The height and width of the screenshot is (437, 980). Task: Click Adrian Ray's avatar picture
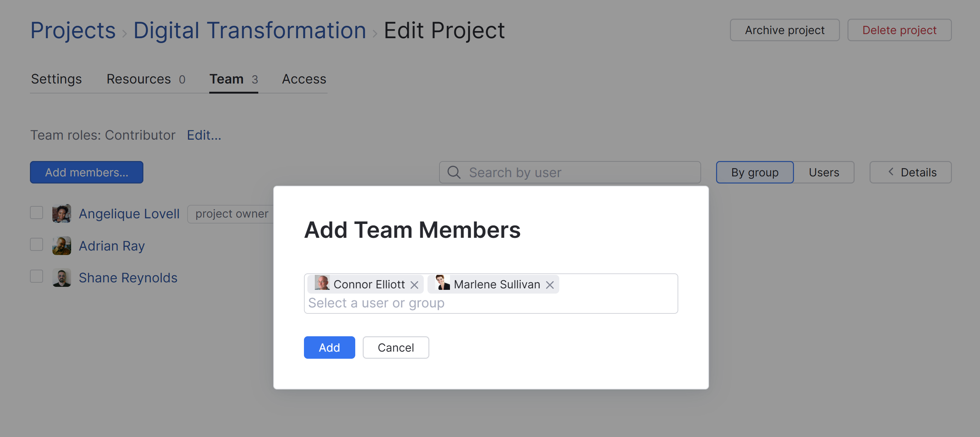62,246
